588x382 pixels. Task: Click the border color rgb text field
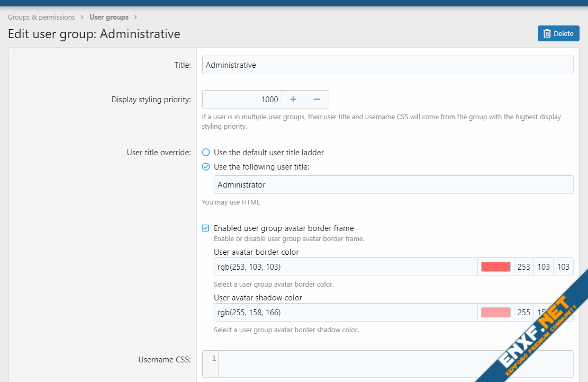point(346,267)
